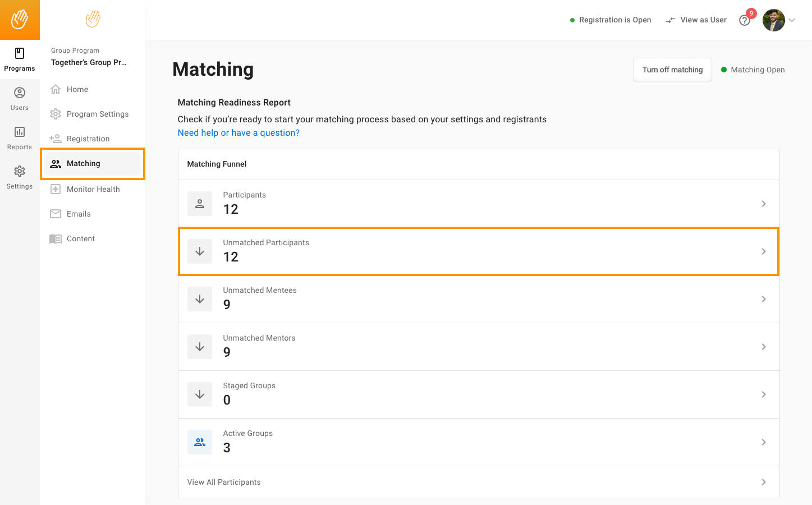The image size is (812, 505).
Task: Expand the Unmatched Mentors row chevron
Action: 764,347
